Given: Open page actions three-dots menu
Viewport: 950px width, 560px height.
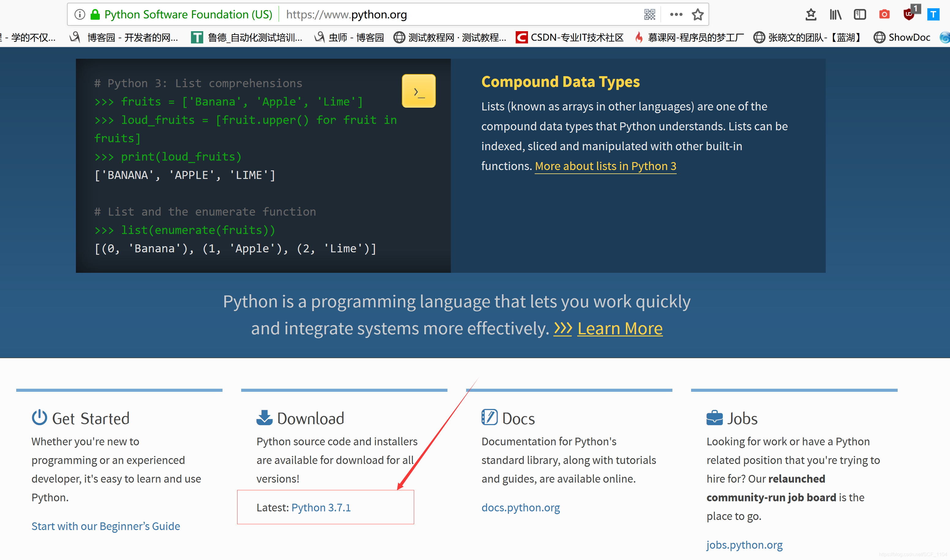Looking at the screenshot, I should [676, 14].
